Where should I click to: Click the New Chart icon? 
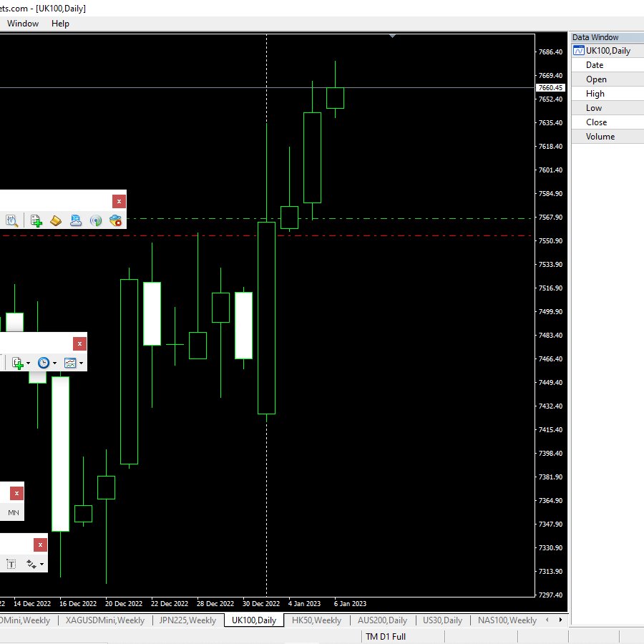16,363
